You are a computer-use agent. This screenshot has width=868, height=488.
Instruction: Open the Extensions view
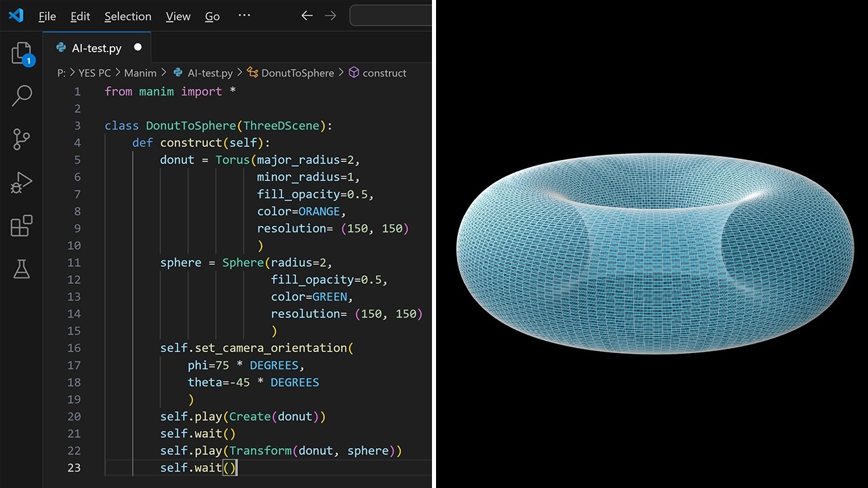pos(22,226)
